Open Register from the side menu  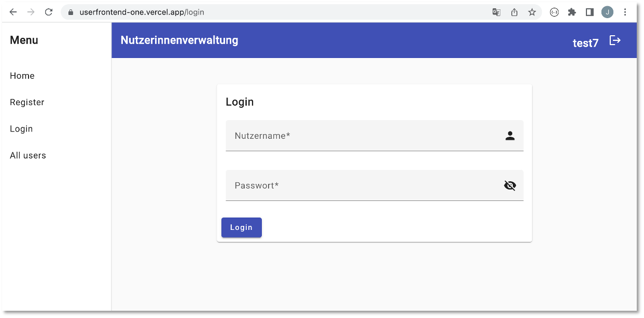pyautogui.click(x=27, y=102)
